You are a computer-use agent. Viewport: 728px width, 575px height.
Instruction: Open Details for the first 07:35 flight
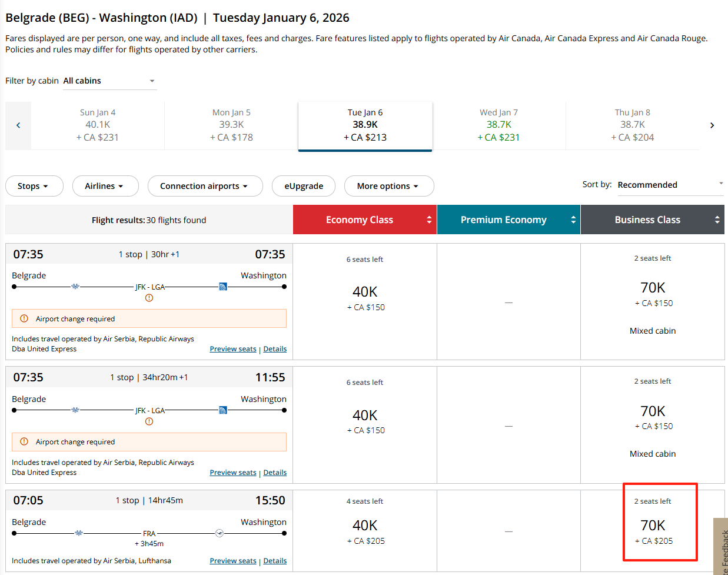(x=275, y=349)
